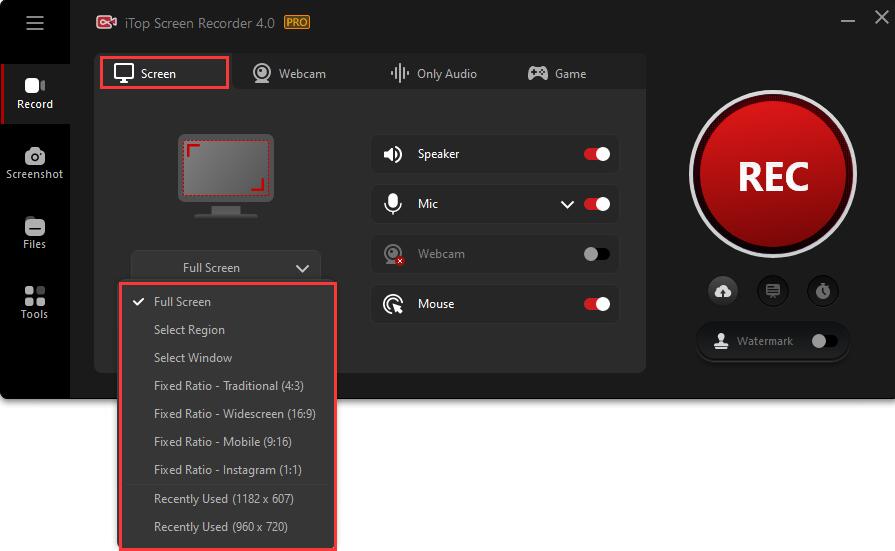Click the cloud upload icon
This screenshot has width=895, height=551.
click(722, 291)
